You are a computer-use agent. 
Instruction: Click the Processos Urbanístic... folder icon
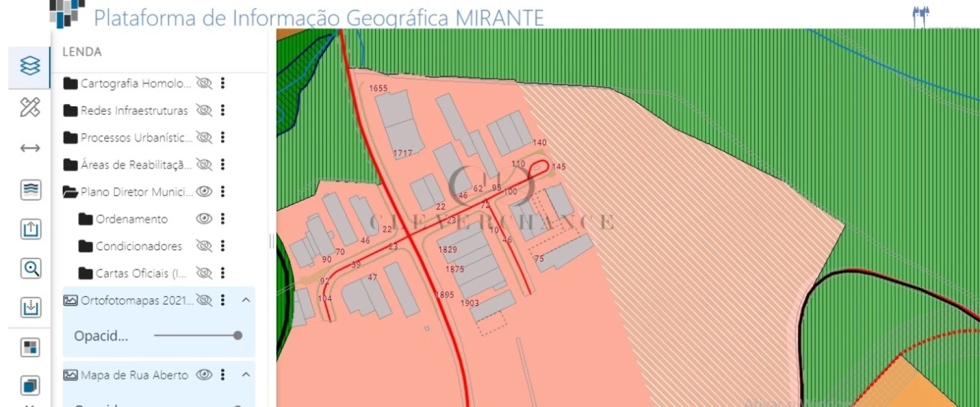click(x=71, y=137)
